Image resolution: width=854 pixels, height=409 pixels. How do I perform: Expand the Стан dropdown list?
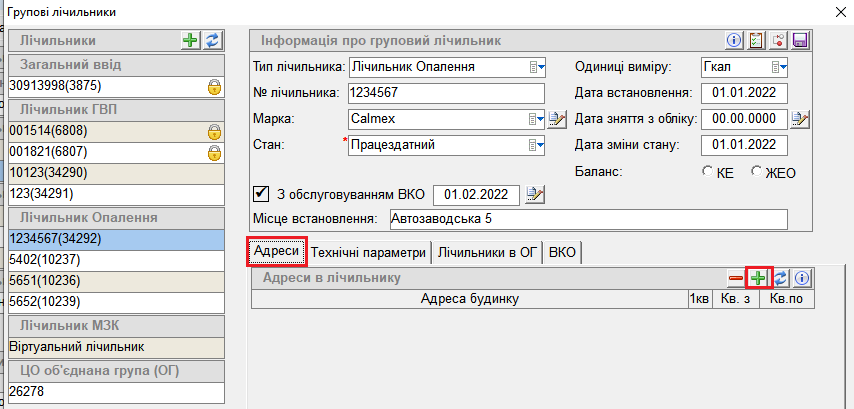point(537,145)
